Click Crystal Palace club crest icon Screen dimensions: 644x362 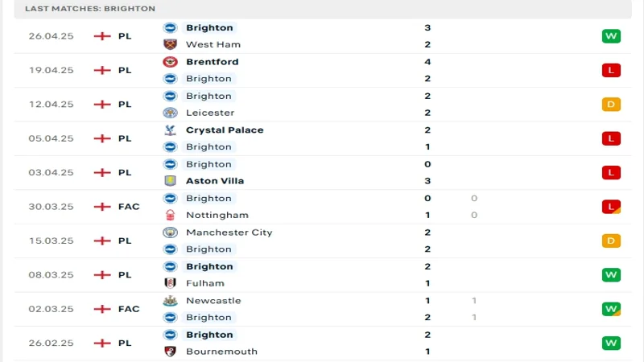click(170, 130)
